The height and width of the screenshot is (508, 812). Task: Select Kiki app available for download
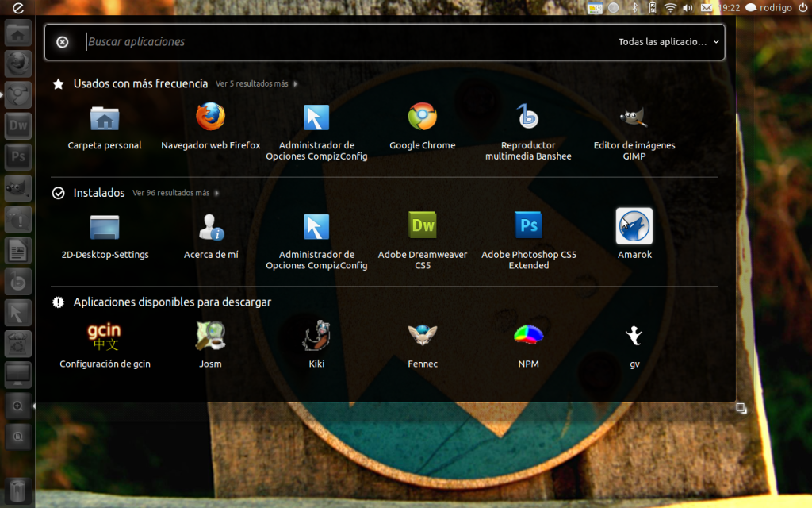coord(316,345)
